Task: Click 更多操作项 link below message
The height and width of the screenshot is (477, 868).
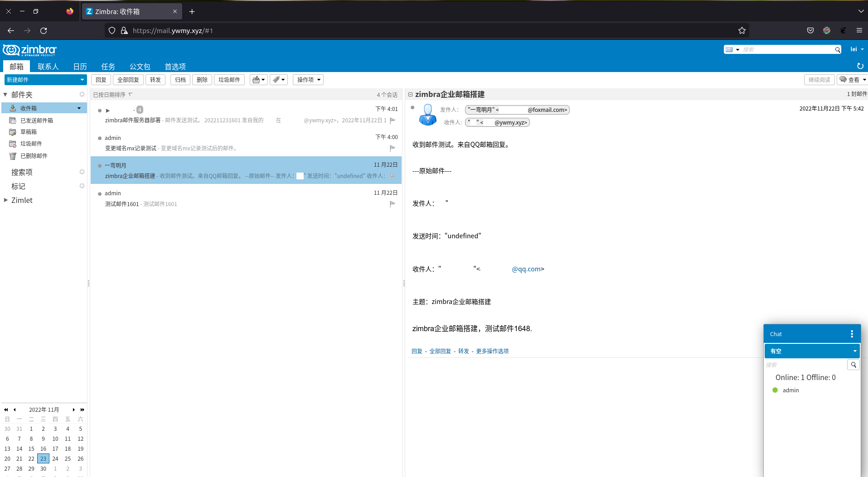Action: pyautogui.click(x=492, y=351)
